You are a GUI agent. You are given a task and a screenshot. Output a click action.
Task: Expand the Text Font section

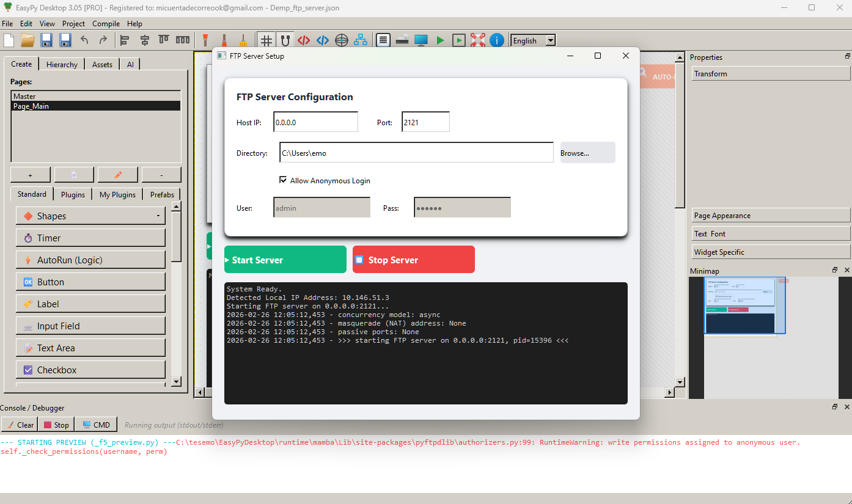click(x=771, y=233)
